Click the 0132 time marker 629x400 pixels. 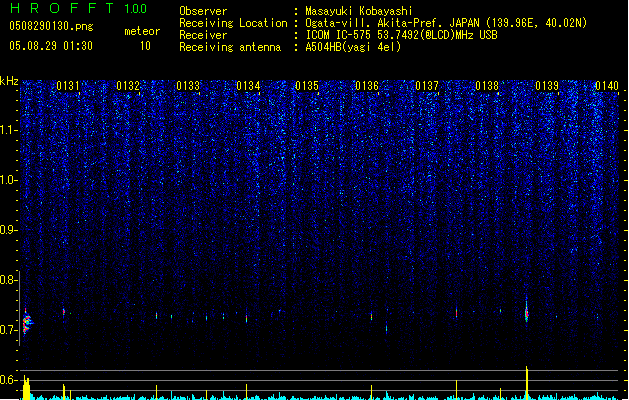pyautogui.click(x=128, y=86)
